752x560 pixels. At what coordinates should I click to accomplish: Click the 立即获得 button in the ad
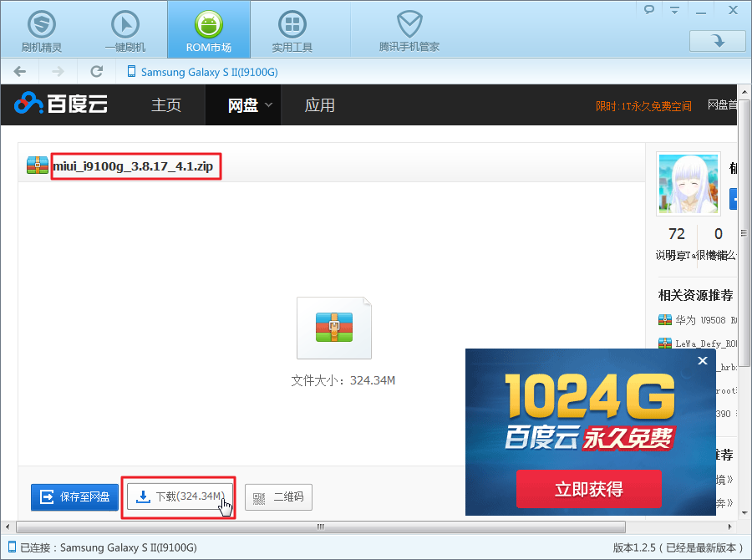pyautogui.click(x=589, y=489)
